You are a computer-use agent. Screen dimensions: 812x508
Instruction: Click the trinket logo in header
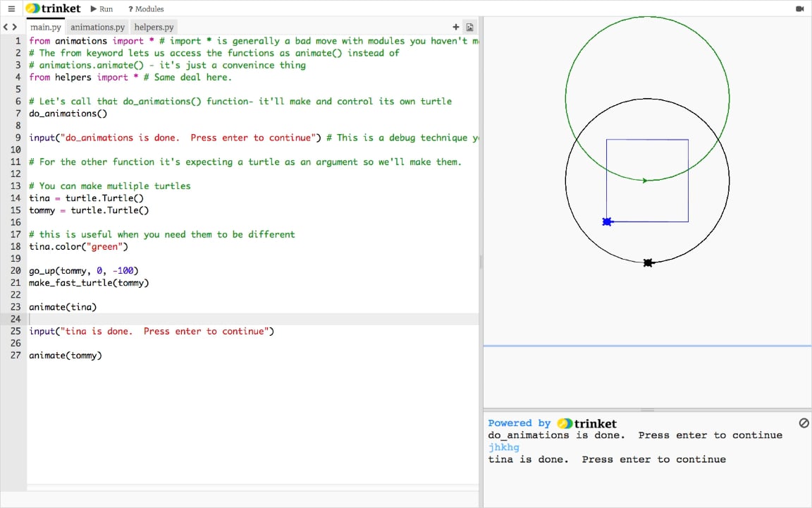click(54, 9)
